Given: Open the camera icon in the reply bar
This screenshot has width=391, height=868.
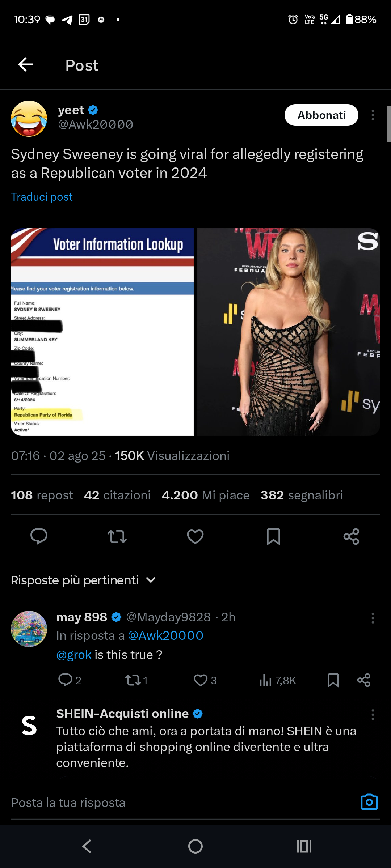Looking at the screenshot, I should click(x=369, y=802).
